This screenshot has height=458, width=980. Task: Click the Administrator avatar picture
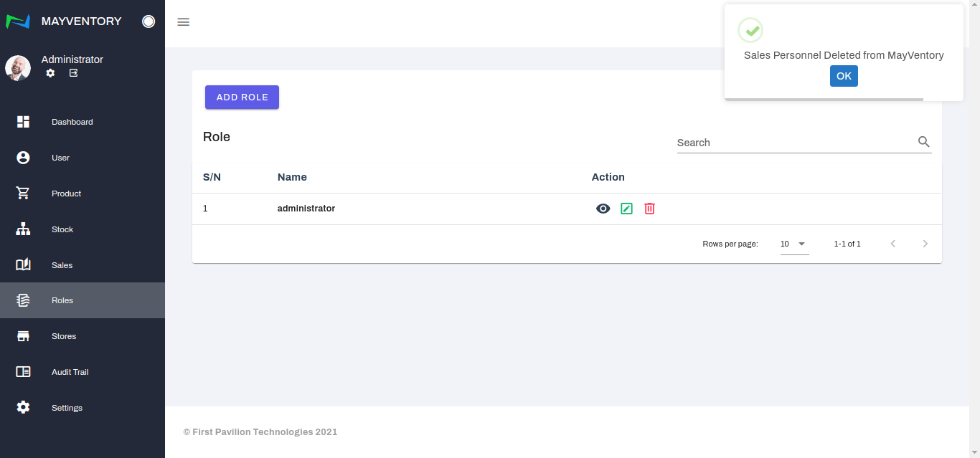(x=18, y=68)
